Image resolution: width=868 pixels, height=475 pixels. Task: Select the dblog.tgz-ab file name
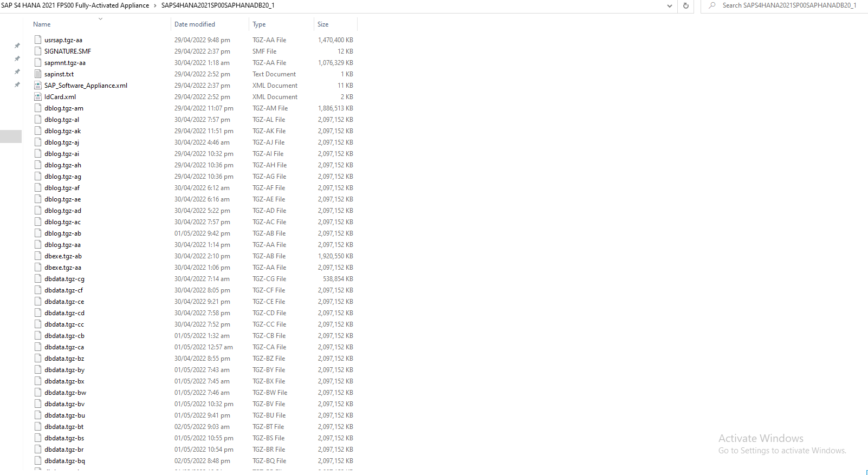(63, 233)
